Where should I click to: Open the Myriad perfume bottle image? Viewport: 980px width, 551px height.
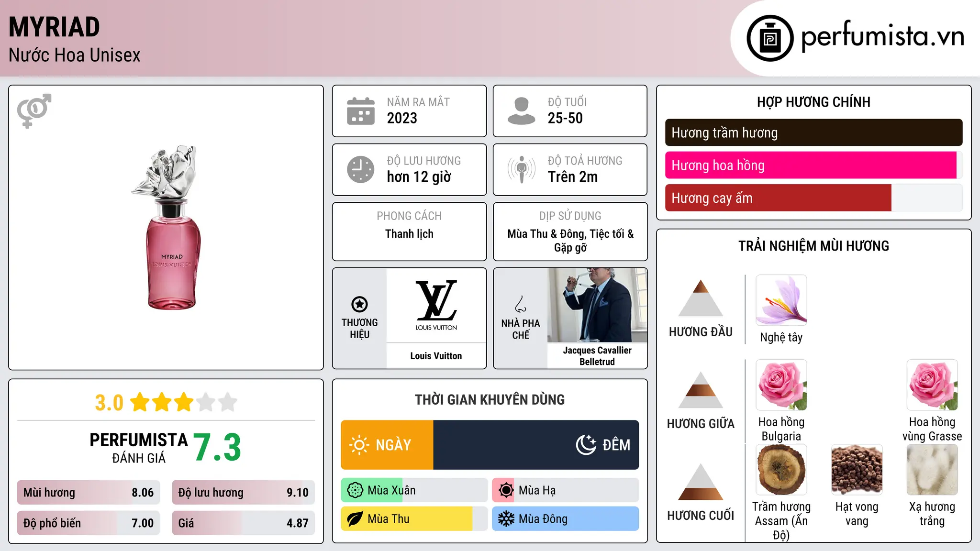pos(167,228)
